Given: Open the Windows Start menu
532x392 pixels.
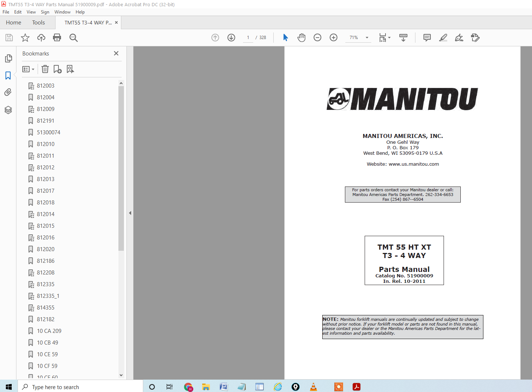Looking at the screenshot, I should point(9,387).
